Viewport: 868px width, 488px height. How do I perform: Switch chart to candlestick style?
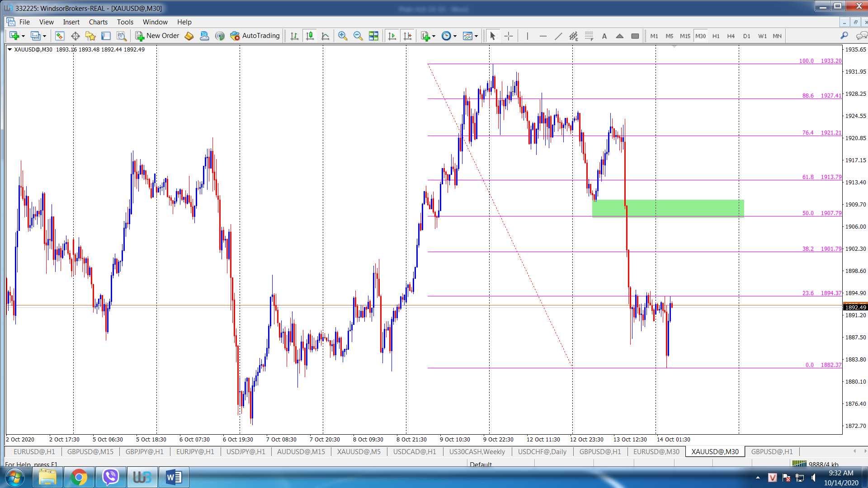point(310,36)
